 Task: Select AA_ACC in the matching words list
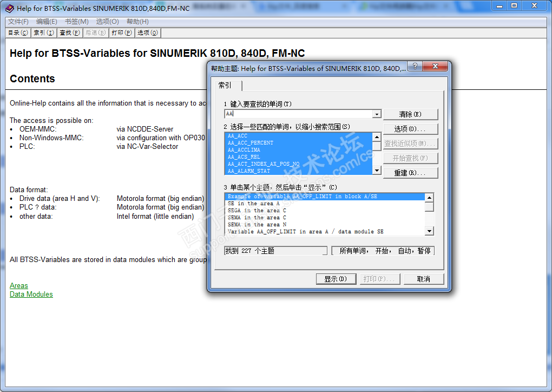[299, 136]
